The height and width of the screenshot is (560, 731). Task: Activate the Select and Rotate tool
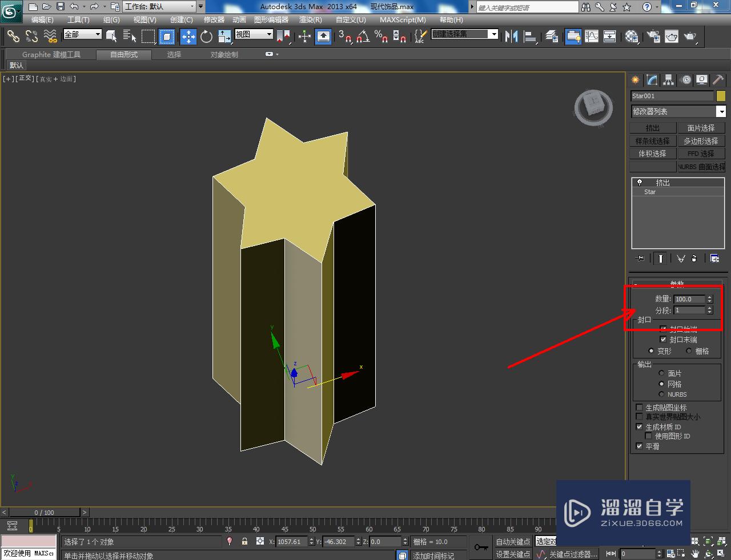point(206,36)
